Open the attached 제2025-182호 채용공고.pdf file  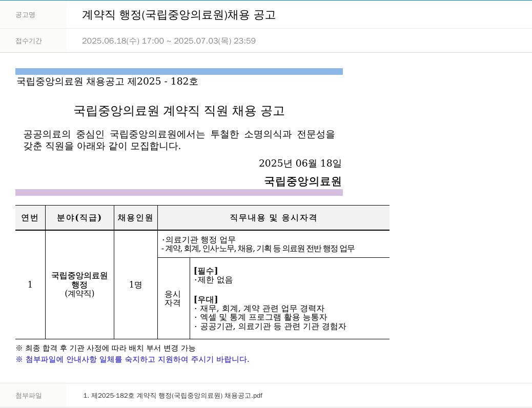pos(173,395)
